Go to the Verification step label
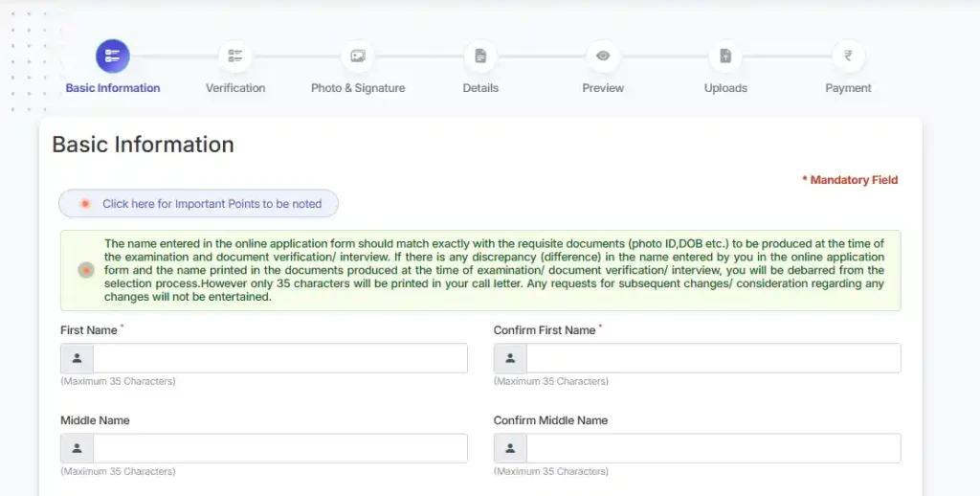980x496 pixels. click(x=235, y=88)
